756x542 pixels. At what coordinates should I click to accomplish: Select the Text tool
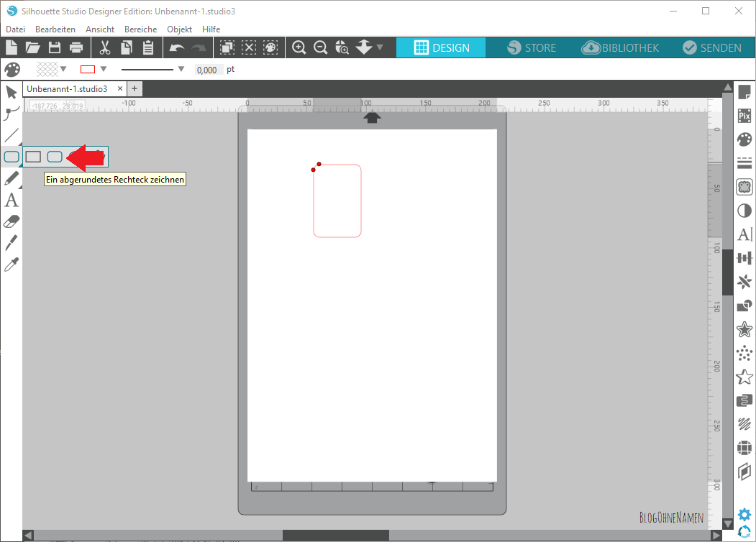[12, 201]
